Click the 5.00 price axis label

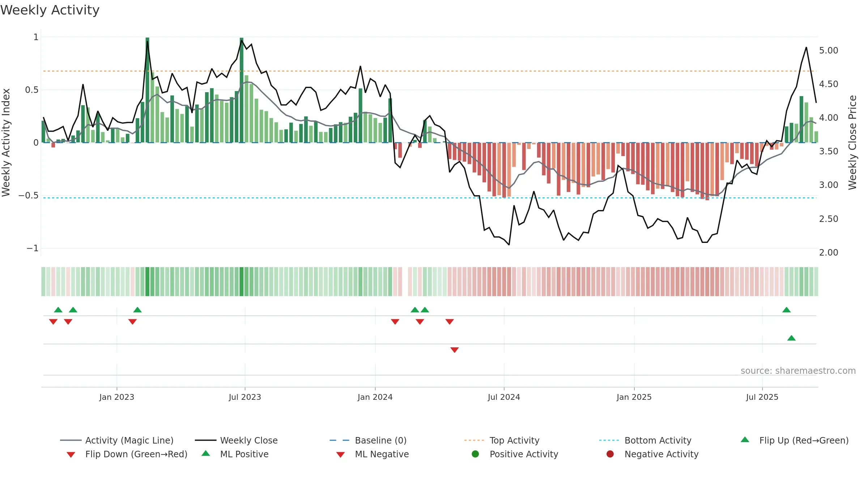(829, 51)
